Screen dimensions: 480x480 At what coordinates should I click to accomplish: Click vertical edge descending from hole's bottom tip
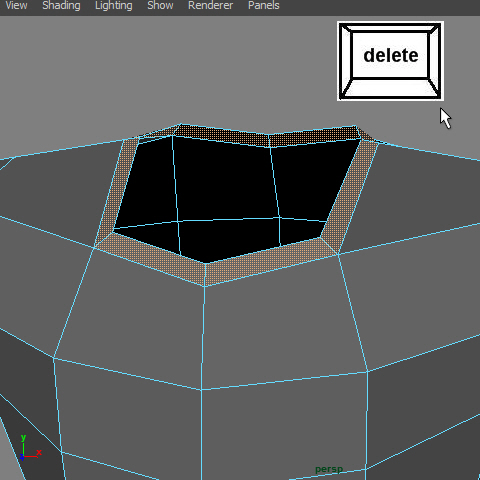tap(203, 337)
